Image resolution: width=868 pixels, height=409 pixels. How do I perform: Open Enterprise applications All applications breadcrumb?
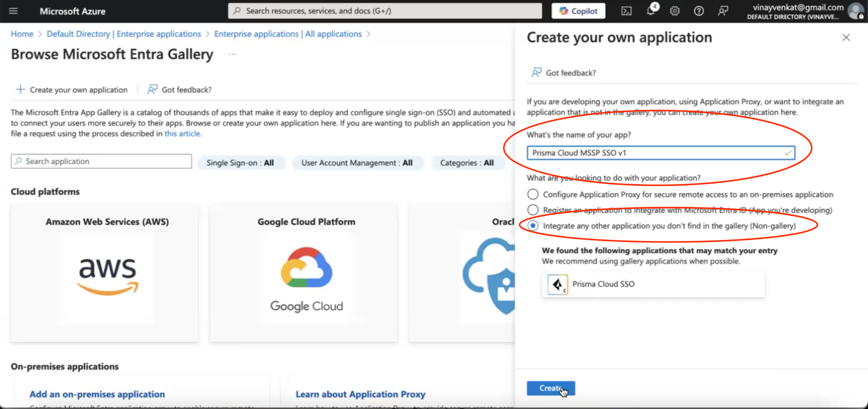[x=288, y=34]
